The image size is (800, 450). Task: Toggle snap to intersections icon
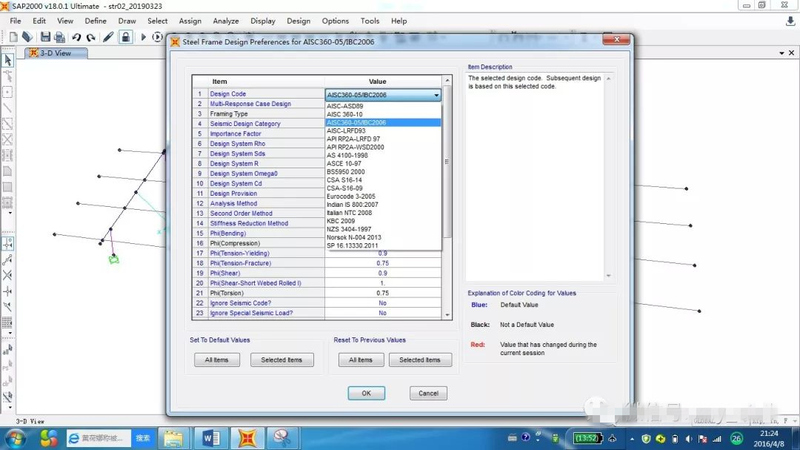[8, 276]
